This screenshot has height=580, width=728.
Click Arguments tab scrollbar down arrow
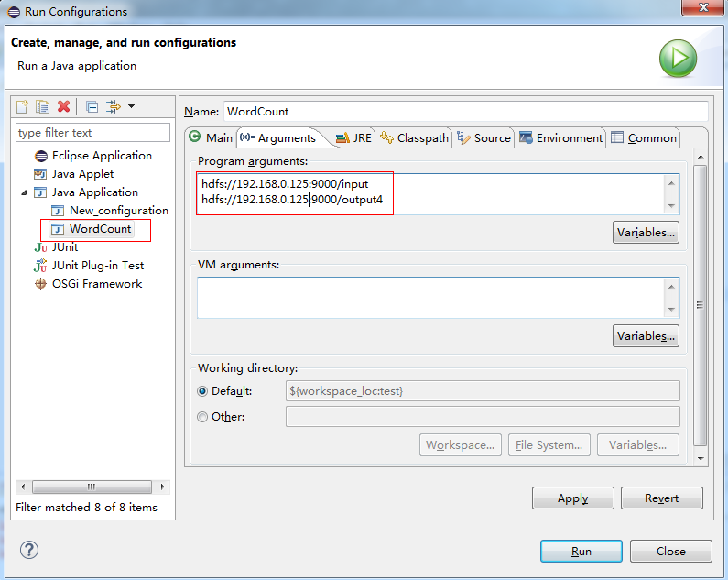point(701,459)
